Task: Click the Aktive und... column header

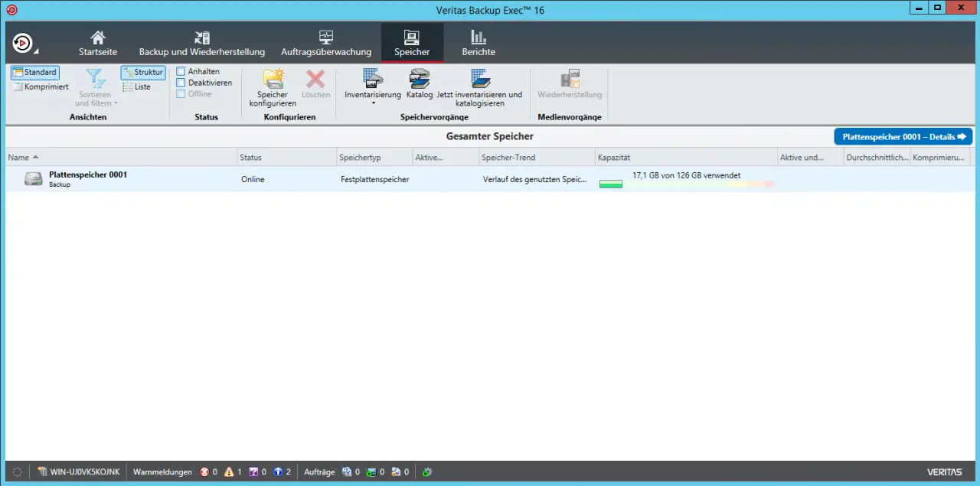Action: (810, 158)
